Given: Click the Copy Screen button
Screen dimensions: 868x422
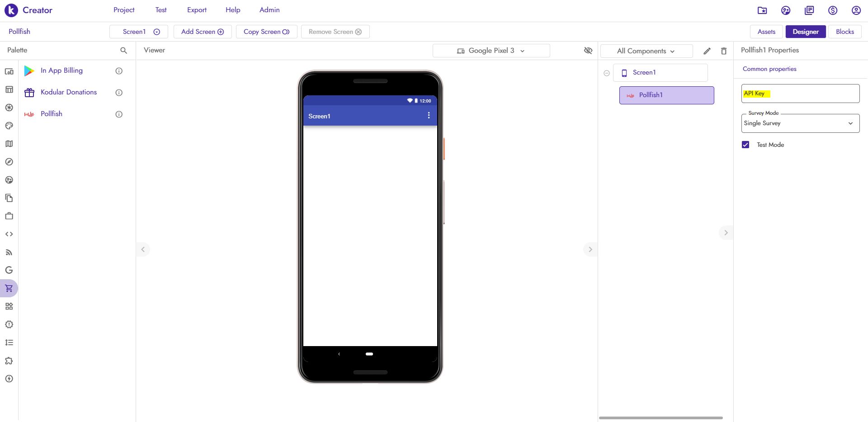Looking at the screenshot, I should 266,32.
